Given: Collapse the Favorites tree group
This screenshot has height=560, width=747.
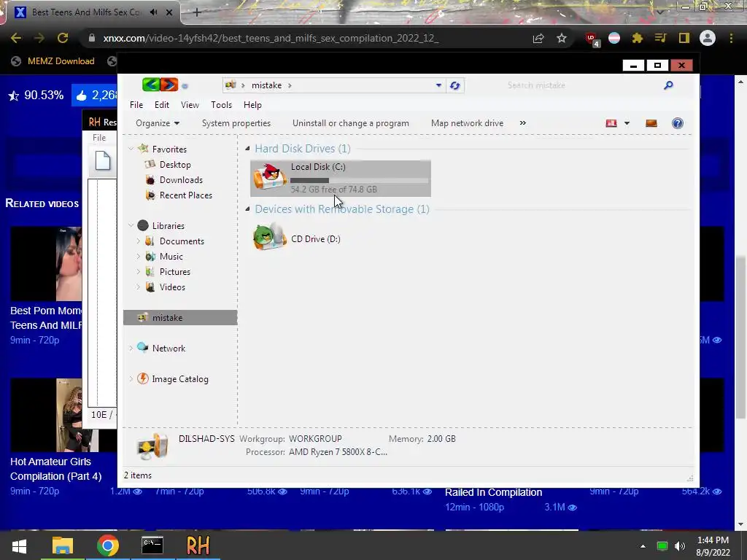Looking at the screenshot, I should point(131,149).
